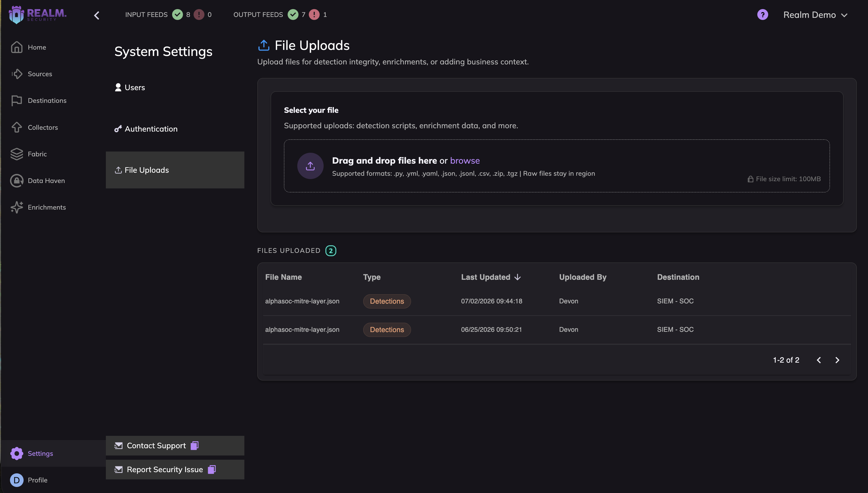Viewport: 868px width, 493px height.
Task: Click the Report Security Issue button
Action: click(175, 470)
